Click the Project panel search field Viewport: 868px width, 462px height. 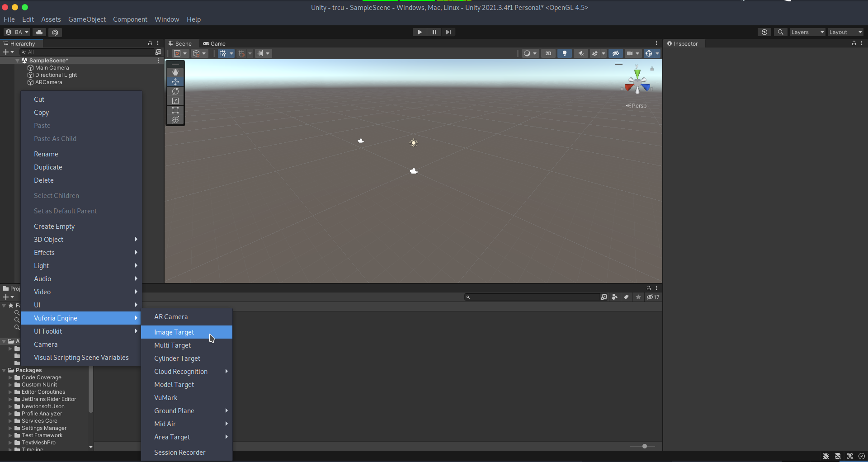[533, 297]
